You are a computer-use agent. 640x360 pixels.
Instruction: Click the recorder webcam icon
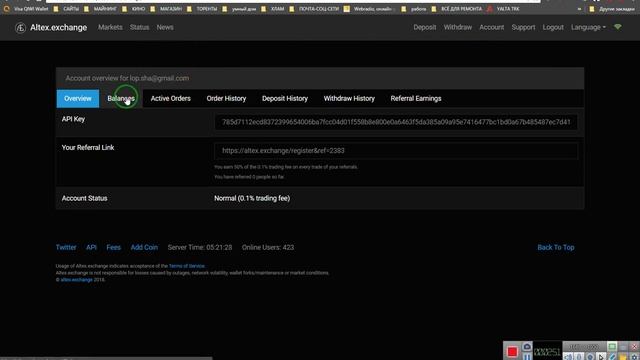coord(590,357)
